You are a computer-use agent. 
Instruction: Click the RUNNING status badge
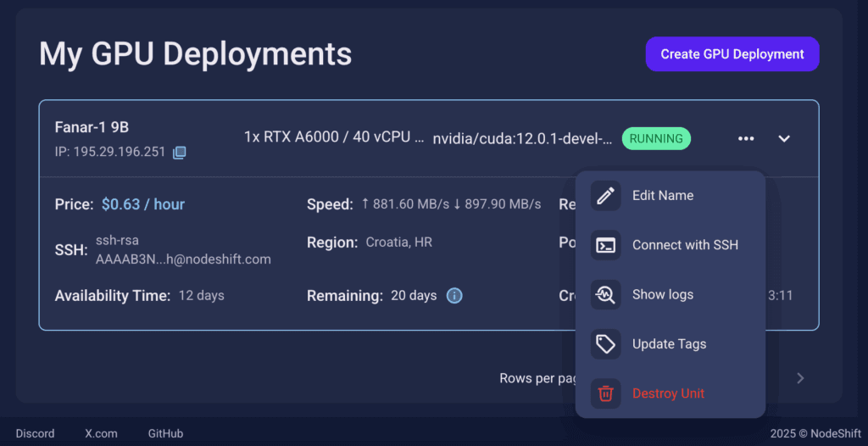point(656,138)
